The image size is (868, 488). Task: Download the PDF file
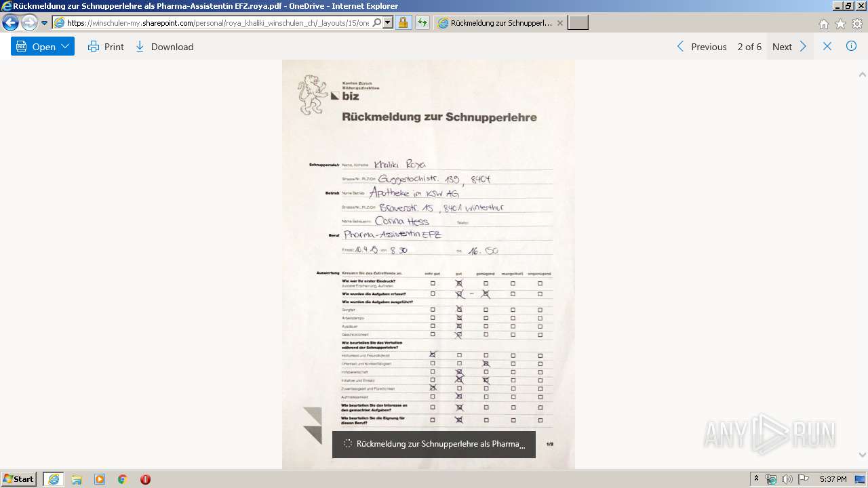point(165,47)
